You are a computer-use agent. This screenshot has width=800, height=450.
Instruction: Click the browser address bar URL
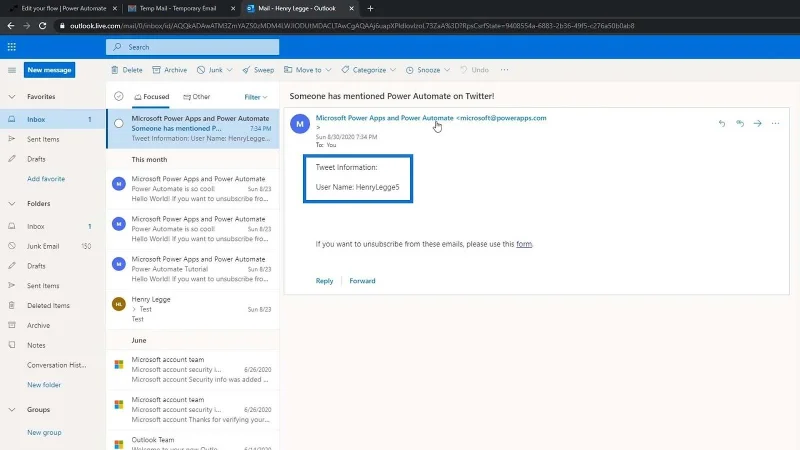pos(352,26)
